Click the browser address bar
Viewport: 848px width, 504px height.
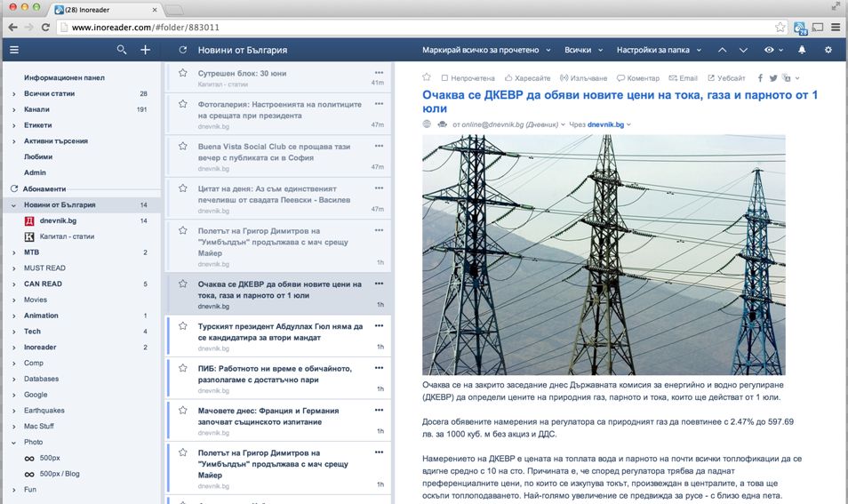pos(418,28)
